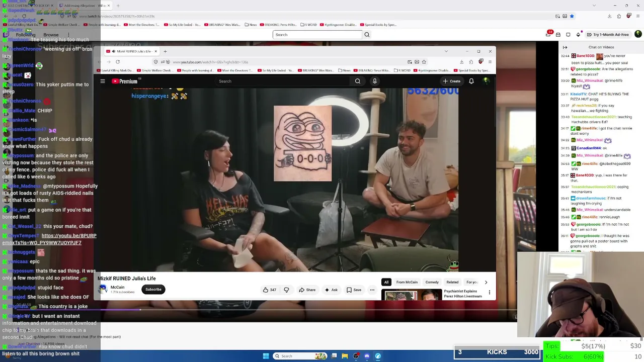
Task: Reload the YouTube page in inner browser
Action: click(x=118, y=62)
